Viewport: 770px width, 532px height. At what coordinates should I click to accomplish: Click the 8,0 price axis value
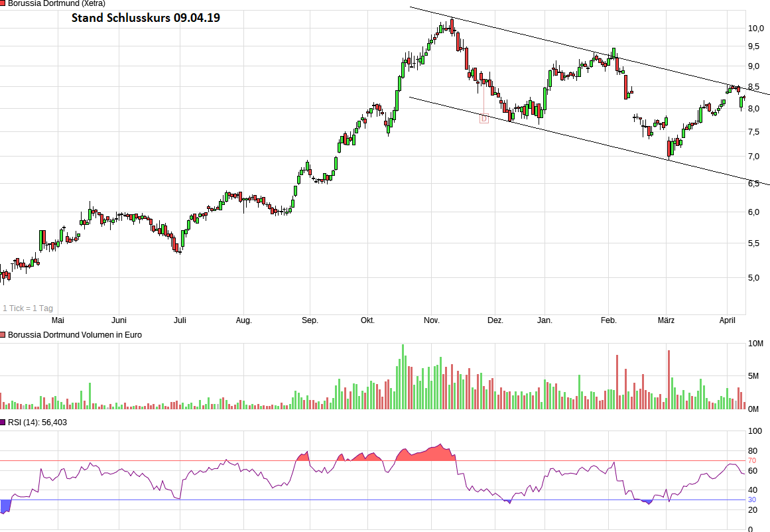(754, 109)
